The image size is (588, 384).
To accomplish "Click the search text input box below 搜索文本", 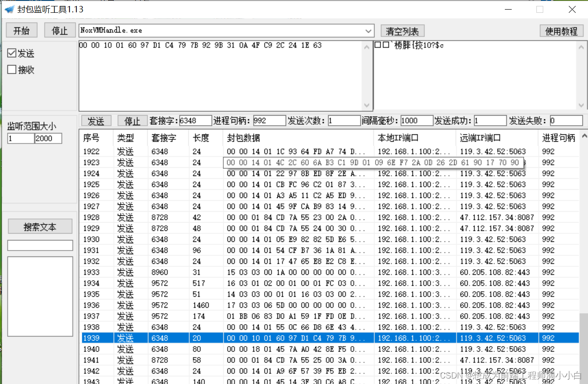I will point(40,245).
